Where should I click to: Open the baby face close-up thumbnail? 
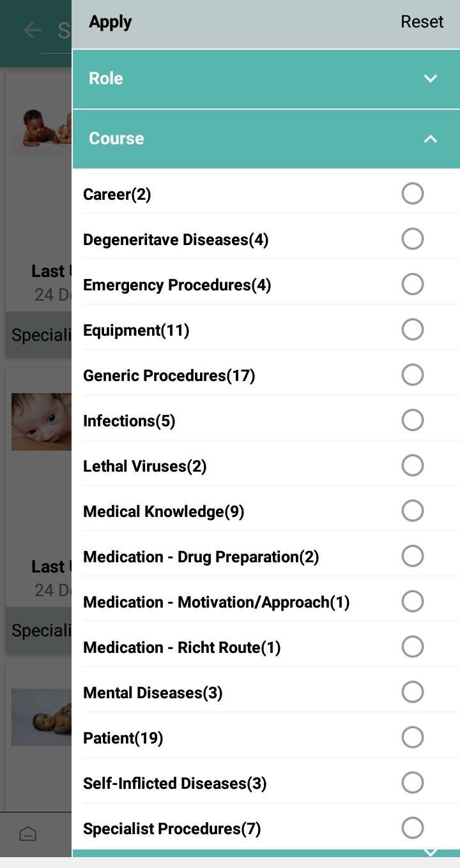pos(42,421)
